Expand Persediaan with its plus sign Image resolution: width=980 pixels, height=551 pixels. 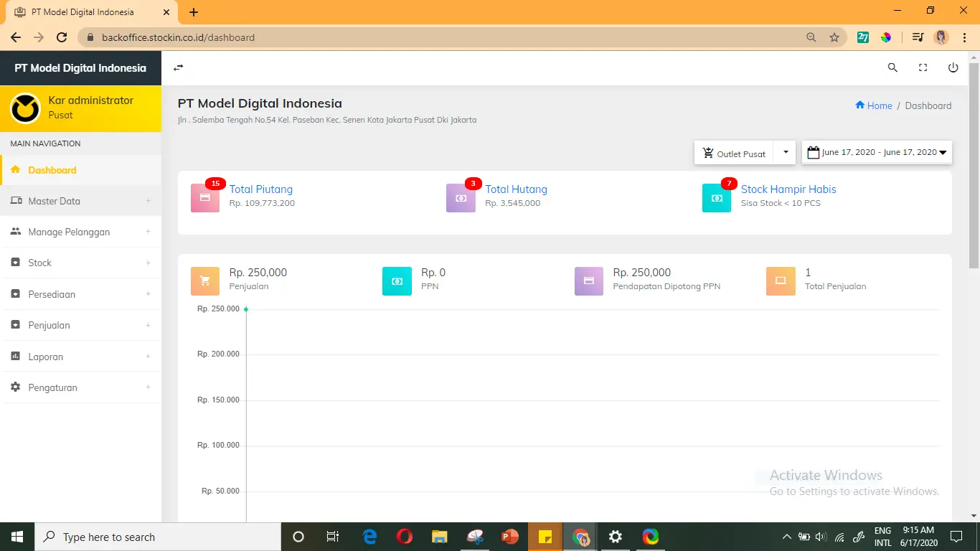[149, 294]
